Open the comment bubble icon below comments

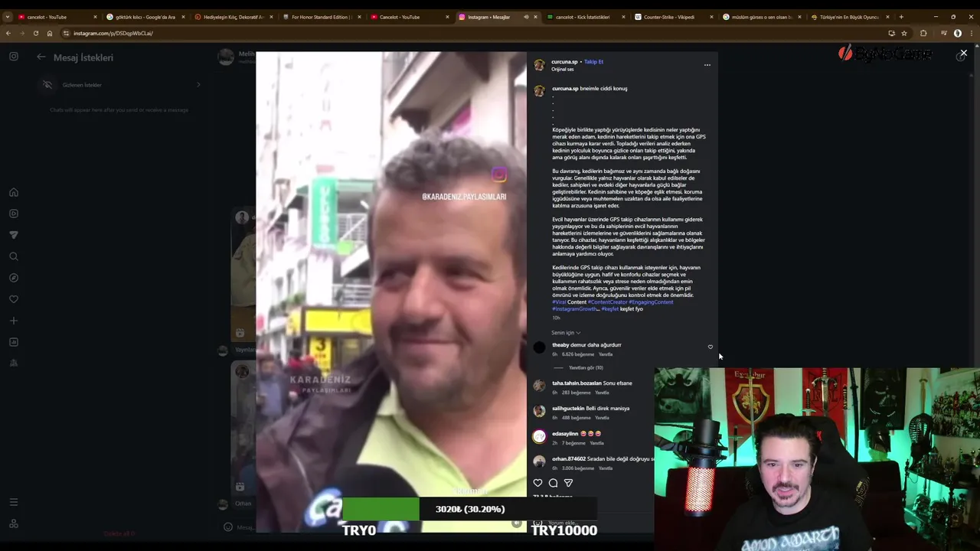pos(553,483)
